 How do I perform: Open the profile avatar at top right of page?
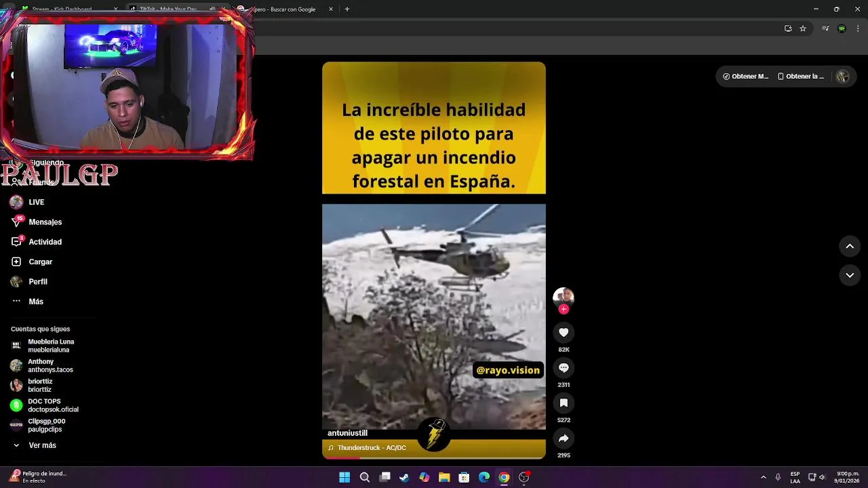(x=843, y=77)
